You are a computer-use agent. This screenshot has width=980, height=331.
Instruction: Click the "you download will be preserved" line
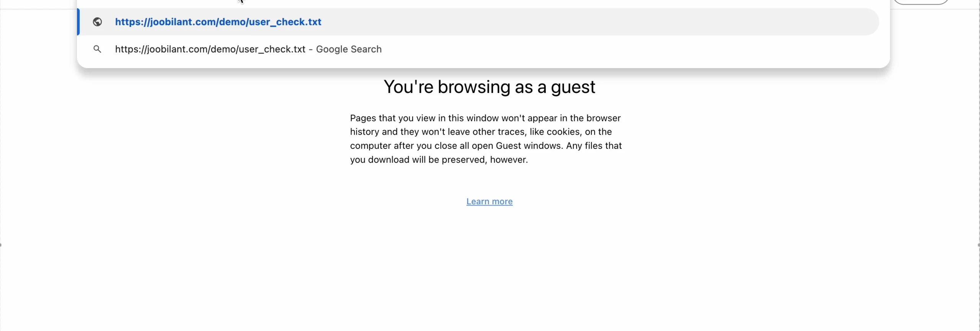pyautogui.click(x=439, y=160)
